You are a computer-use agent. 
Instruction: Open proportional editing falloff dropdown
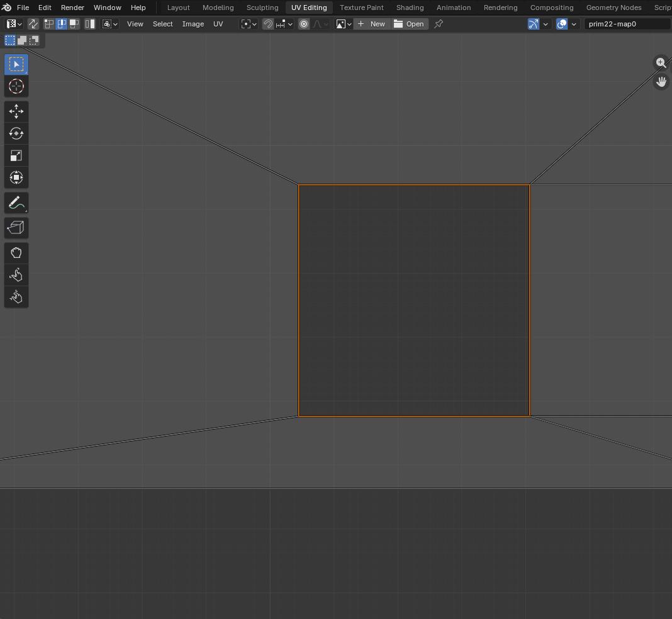click(320, 24)
